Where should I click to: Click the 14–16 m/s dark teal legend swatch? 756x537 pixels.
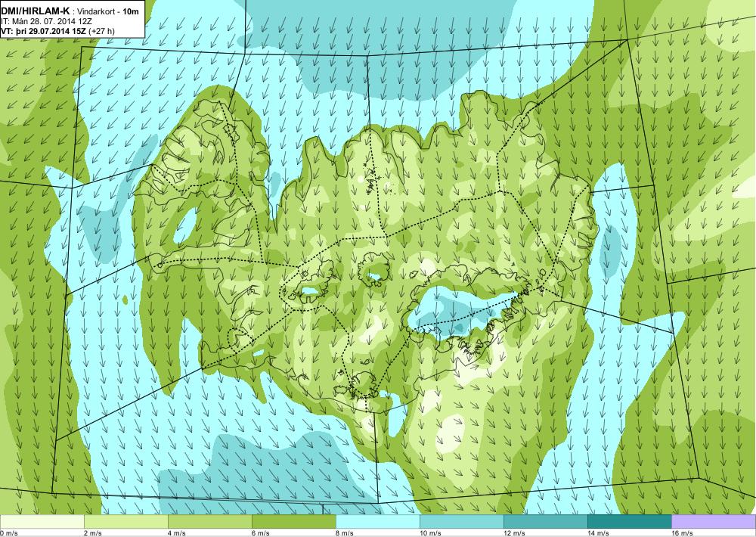click(x=629, y=522)
